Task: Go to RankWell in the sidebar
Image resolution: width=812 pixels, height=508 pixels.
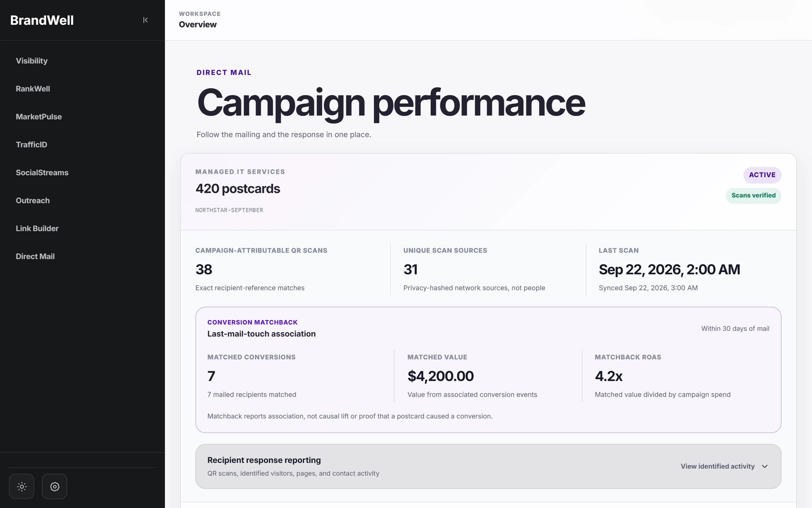Action: click(x=33, y=89)
